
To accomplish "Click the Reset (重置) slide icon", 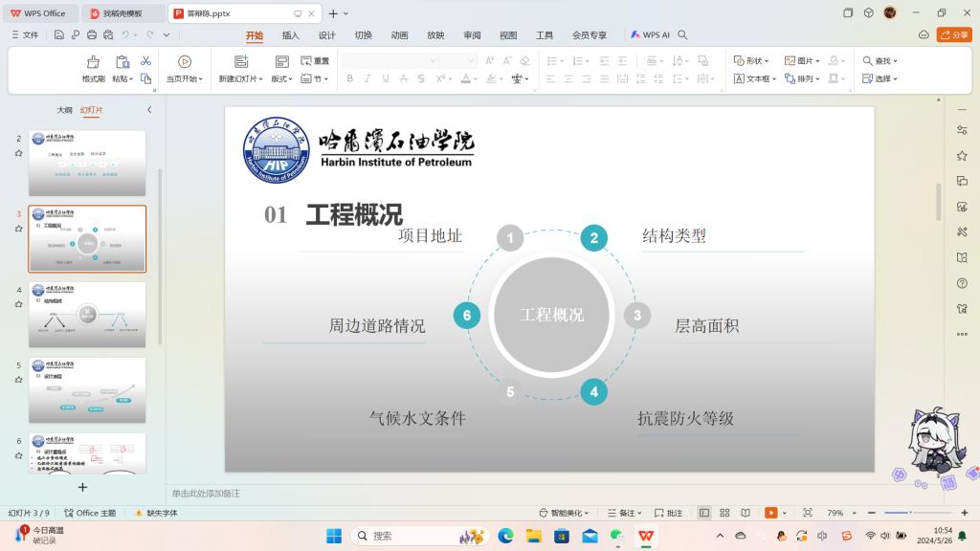I will pos(306,60).
